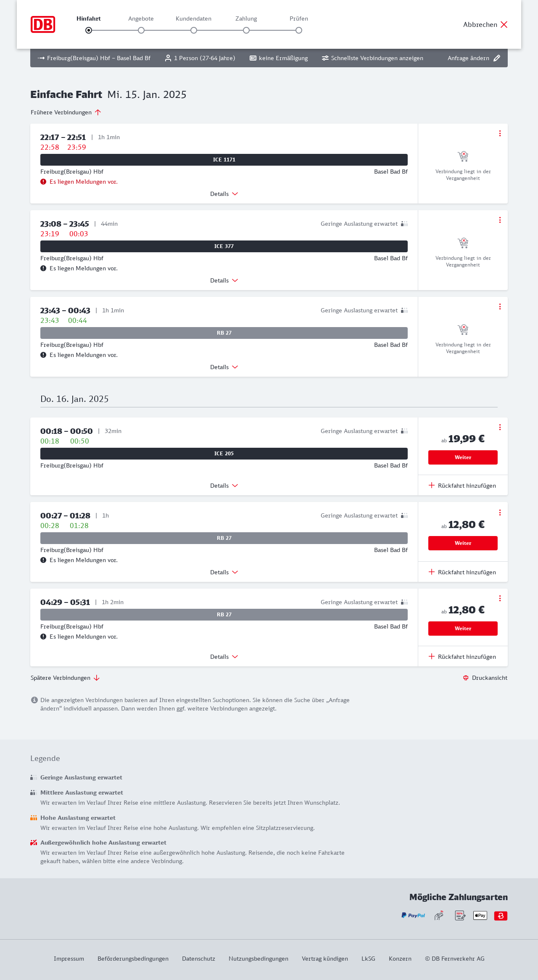
Task: Click the PayPal payment icon
Action: click(413, 915)
